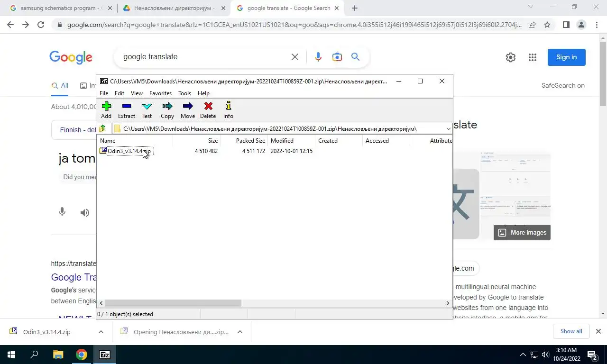Open the Google apps grid
The image size is (607, 364).
(x=533, y=57)
